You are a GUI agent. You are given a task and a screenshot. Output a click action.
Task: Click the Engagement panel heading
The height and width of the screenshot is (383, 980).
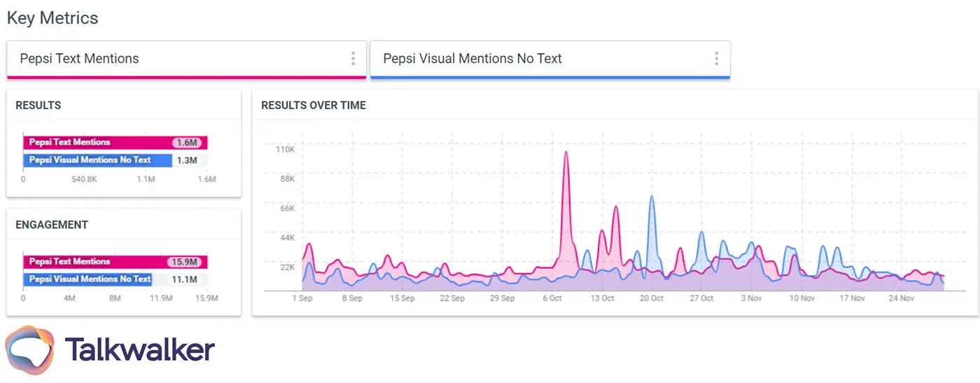(x=52, y=225)
